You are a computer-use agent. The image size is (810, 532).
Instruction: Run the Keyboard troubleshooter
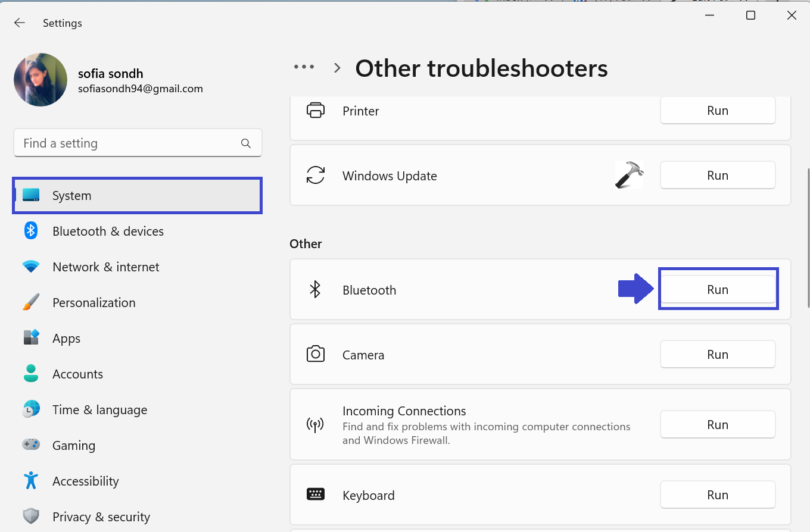tap(718, 495)
